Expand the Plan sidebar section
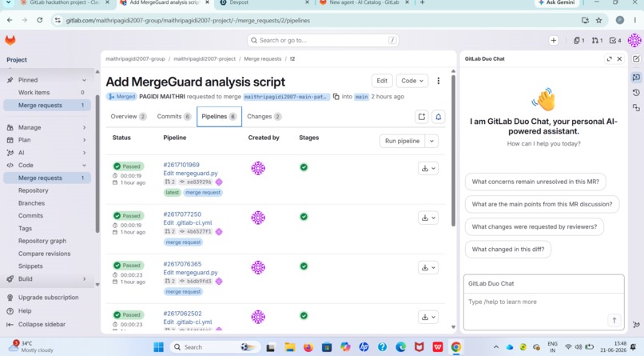Viewport: 644px width, 356px height. pos(47,140)
